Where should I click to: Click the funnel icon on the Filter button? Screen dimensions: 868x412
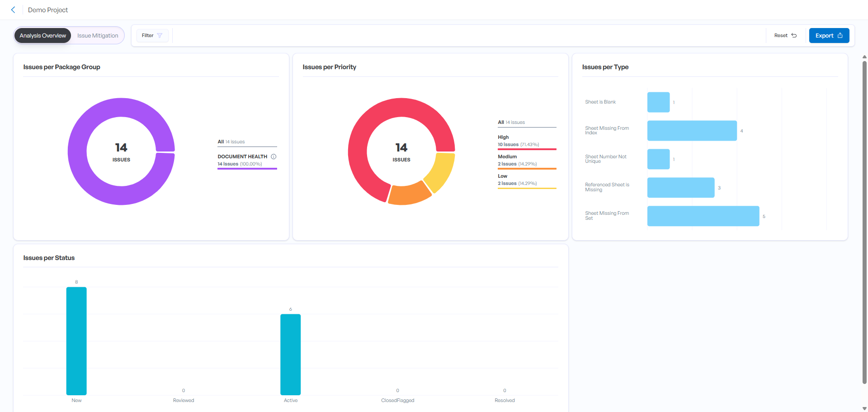[159, 35]
